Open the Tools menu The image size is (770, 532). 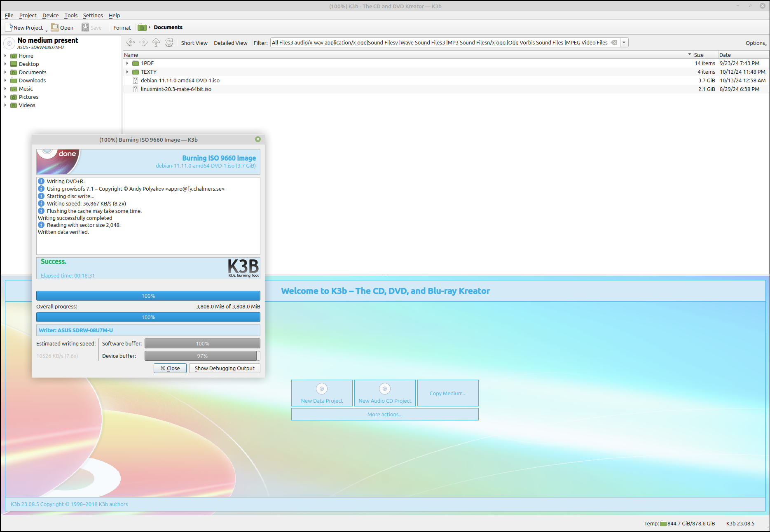tap(71, 16)
